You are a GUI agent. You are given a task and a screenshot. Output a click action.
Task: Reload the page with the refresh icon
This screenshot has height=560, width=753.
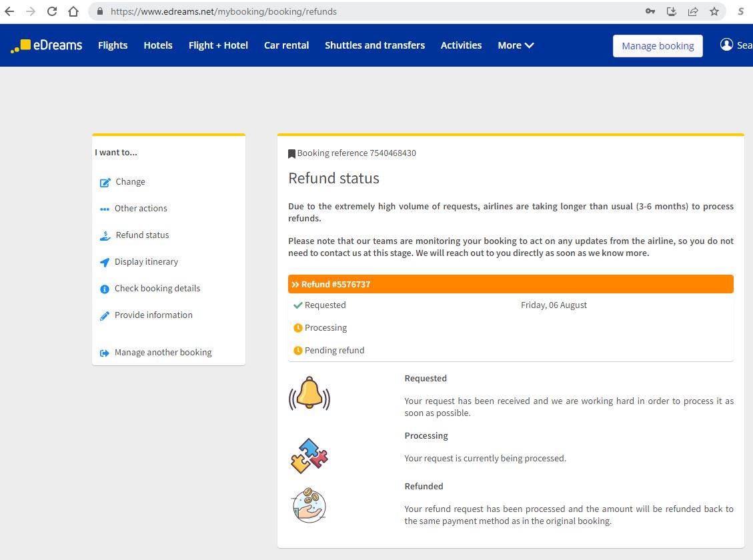click(x=52, y=11)
